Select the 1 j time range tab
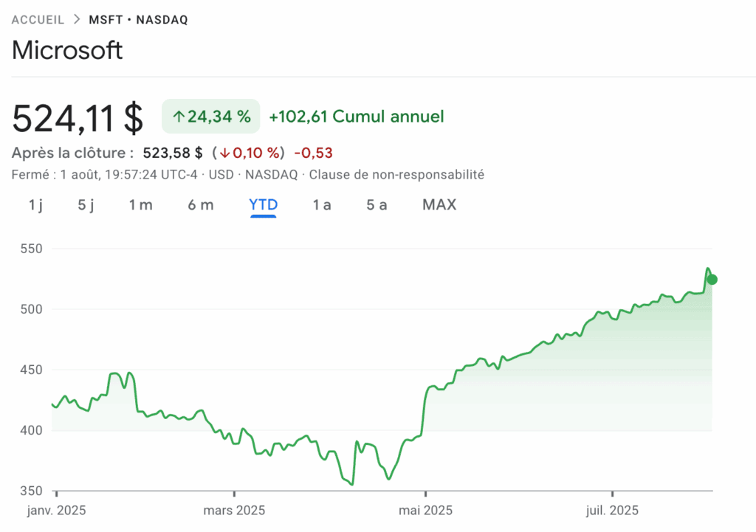This screenshot has height=532, width=756. pos(35,205)
